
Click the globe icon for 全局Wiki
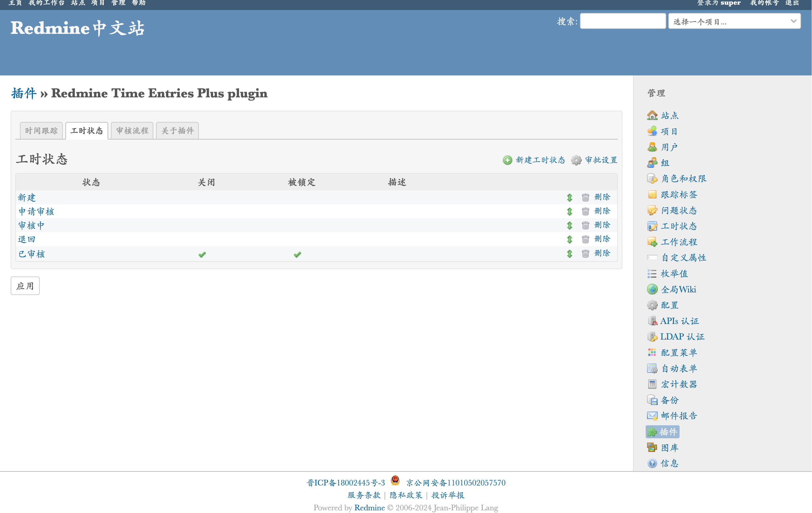[652, 289]
